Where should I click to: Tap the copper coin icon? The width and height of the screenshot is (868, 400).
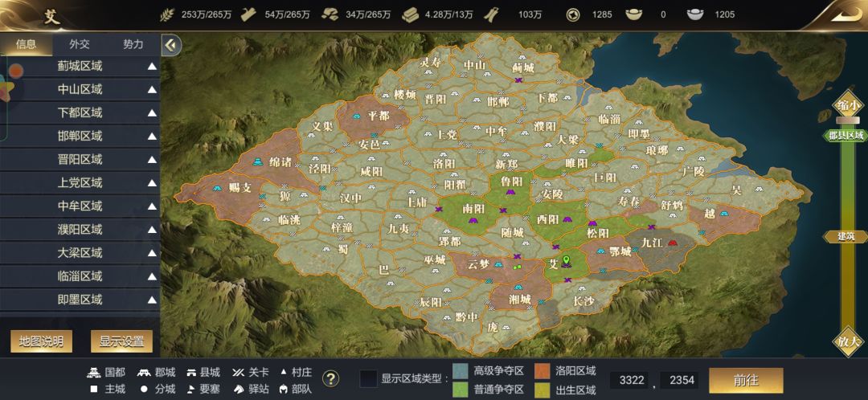tap(572, 14)
